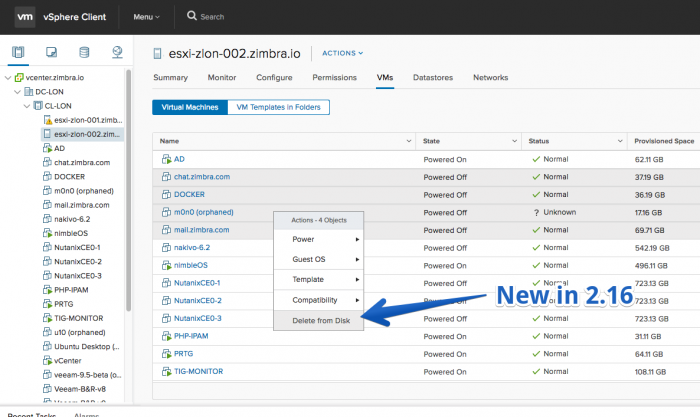Click the 542.19 GB provisioned space cell

pyautogui.click(x=652, y=248)
